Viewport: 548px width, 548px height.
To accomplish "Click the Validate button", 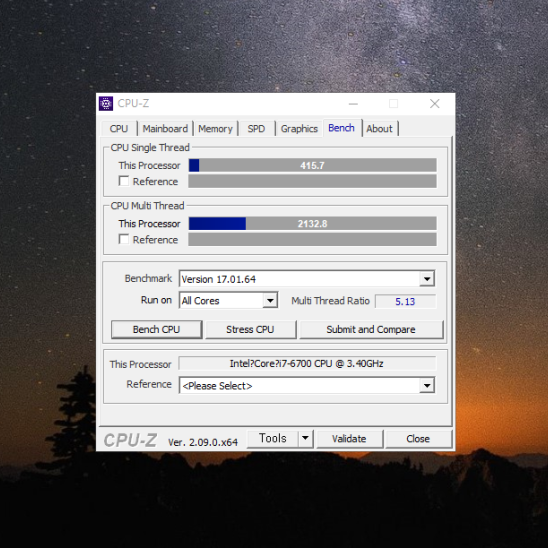I will point(349,439).
